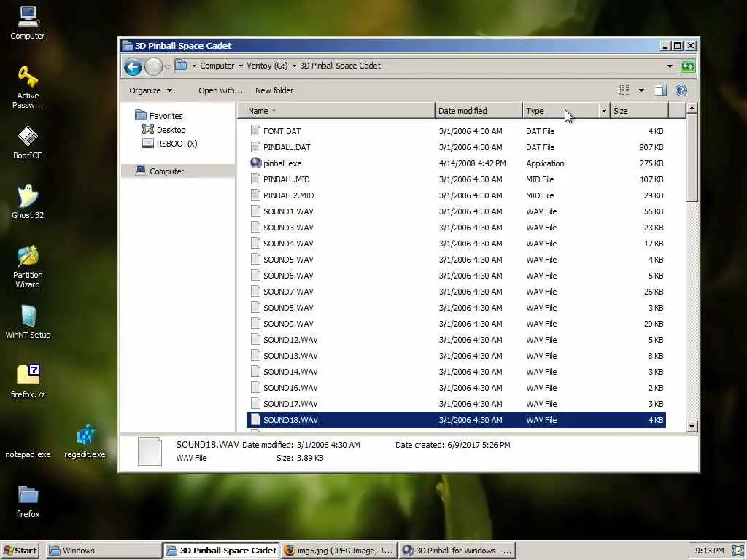Click the scroll up arrow

pos(692,109)
